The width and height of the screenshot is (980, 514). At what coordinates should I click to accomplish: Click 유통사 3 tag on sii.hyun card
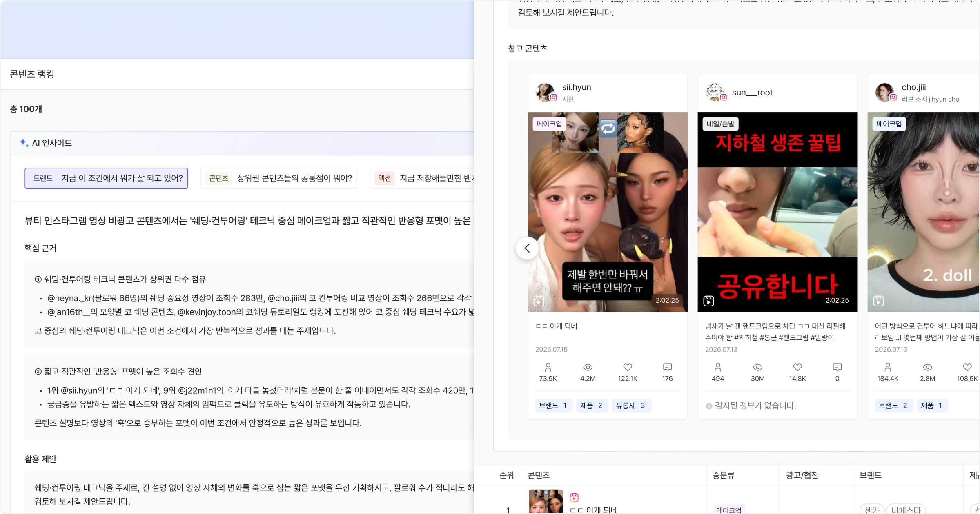click(631, 405)
